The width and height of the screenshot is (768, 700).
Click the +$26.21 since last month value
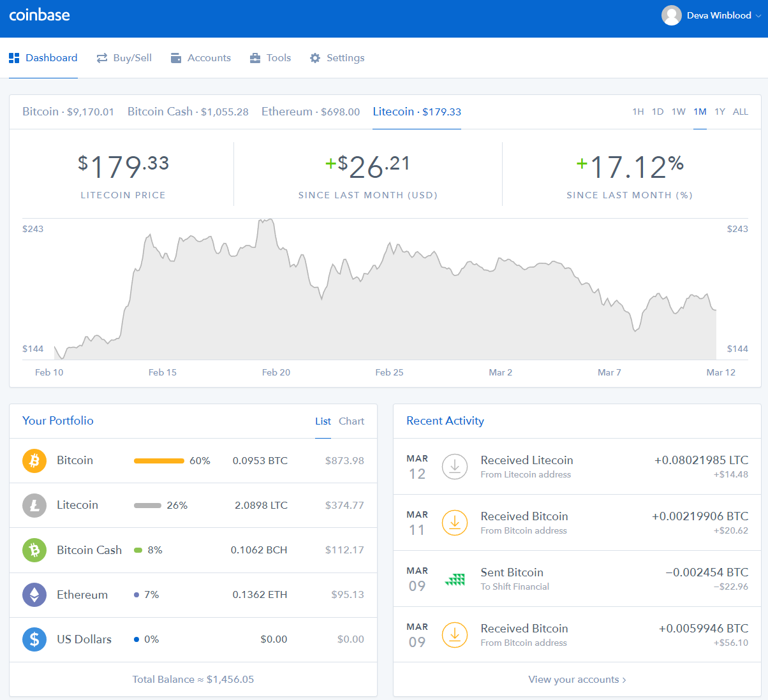[x=367, y=166]
